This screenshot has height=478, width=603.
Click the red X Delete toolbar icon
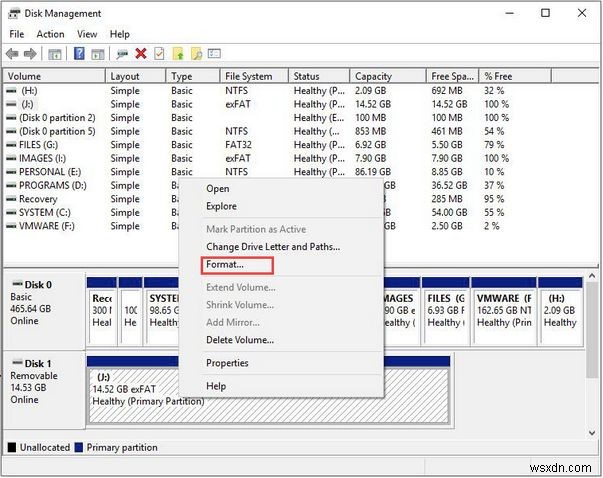tap(141, 53)
